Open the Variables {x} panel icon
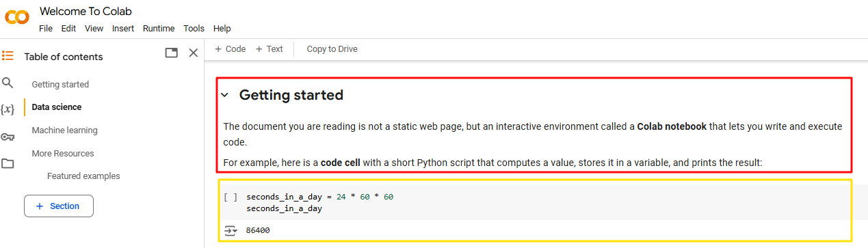The width and height of the screenshot is (868, 248). 8,109
